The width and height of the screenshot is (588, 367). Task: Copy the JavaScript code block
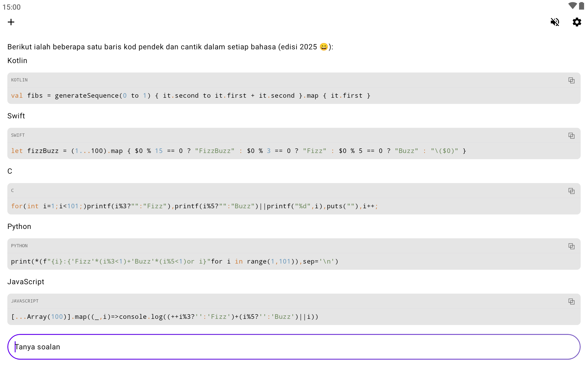(x=571, y=301)
